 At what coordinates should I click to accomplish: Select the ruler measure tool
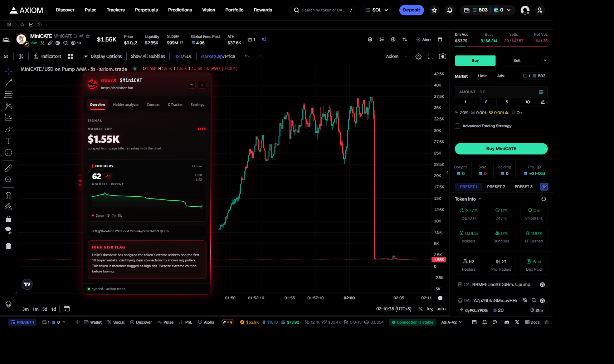(9, 168)
